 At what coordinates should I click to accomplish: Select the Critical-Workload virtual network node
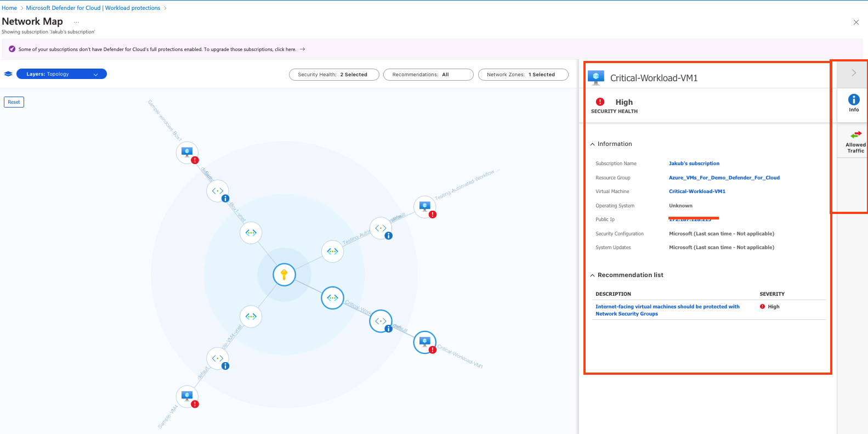pyautogui.click(x=332, y=298)
